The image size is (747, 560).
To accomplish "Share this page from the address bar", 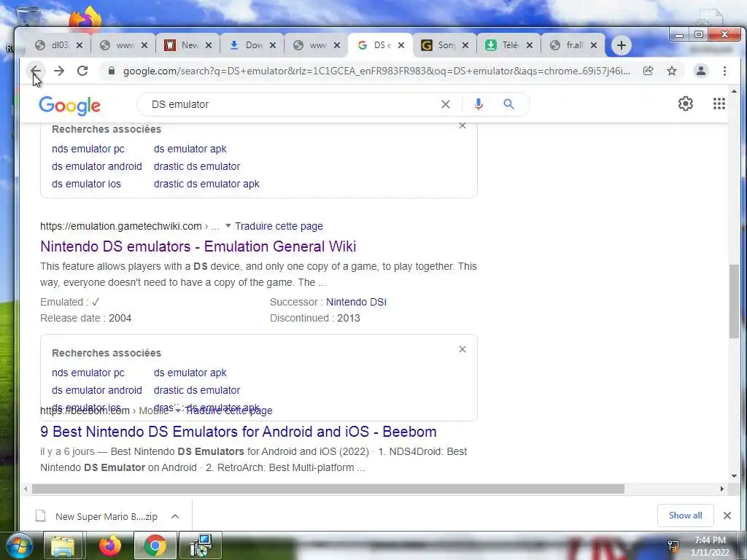I will tap(648, 71).
